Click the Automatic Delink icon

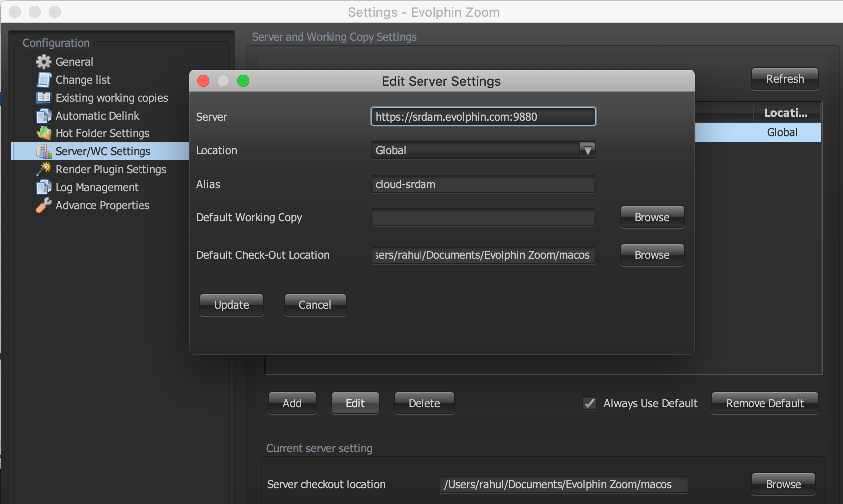pos(43,116)
